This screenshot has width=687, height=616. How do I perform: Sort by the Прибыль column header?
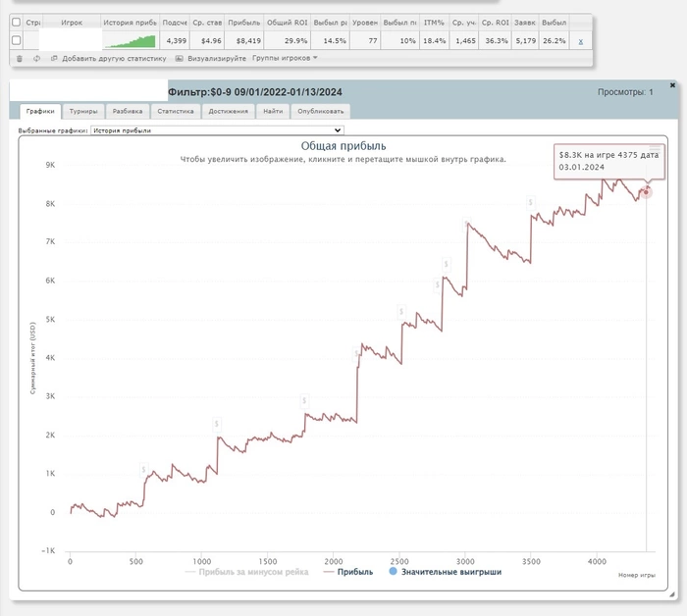pyautogui.click(x=244, y=23)
